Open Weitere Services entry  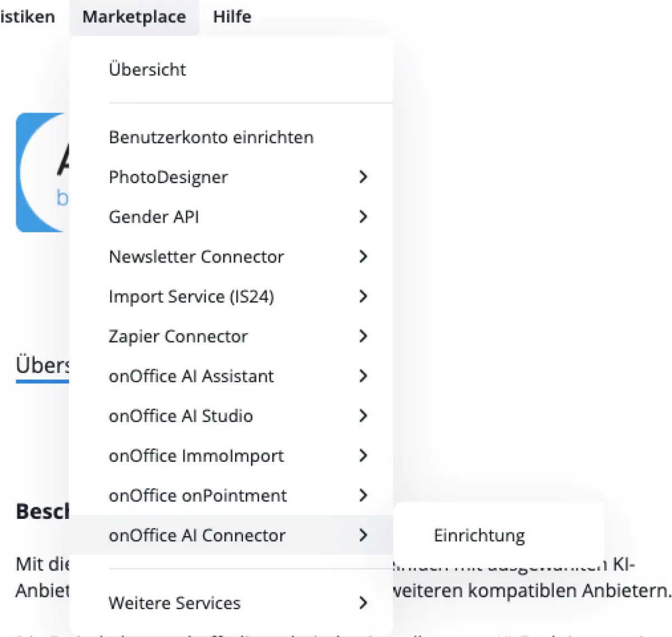pos(231,603)
